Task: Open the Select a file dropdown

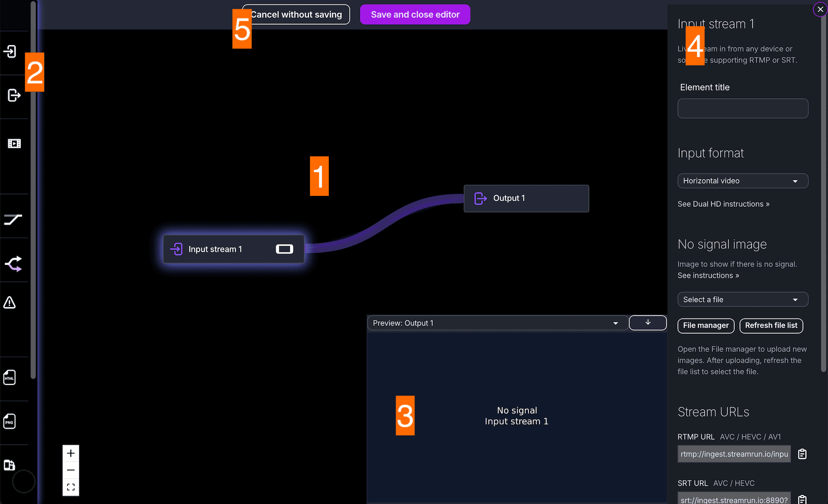Action: 742,299
